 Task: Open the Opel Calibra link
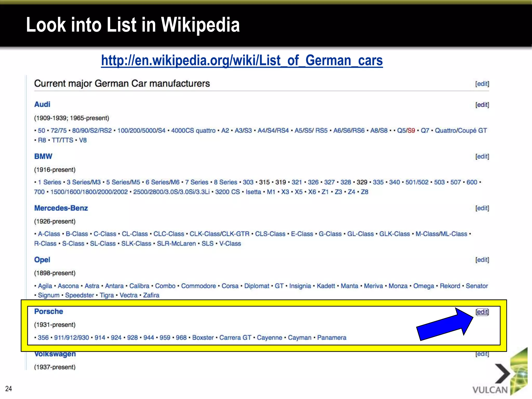139,286
